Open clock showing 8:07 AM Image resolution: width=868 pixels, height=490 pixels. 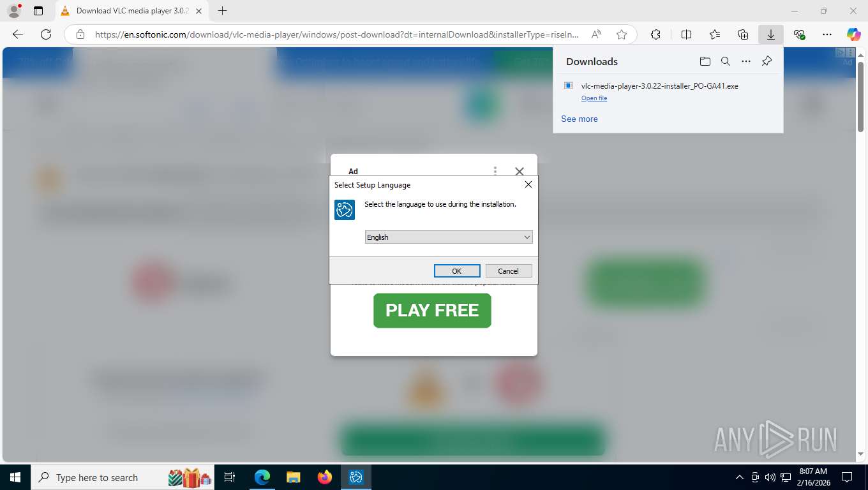(813, 477)
